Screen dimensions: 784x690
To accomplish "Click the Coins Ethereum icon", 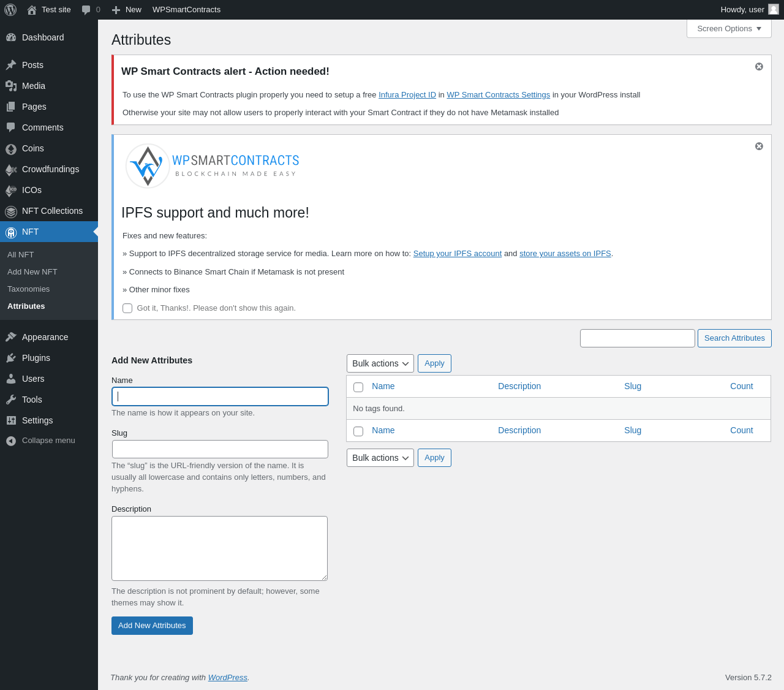I will tap(11, 149).
